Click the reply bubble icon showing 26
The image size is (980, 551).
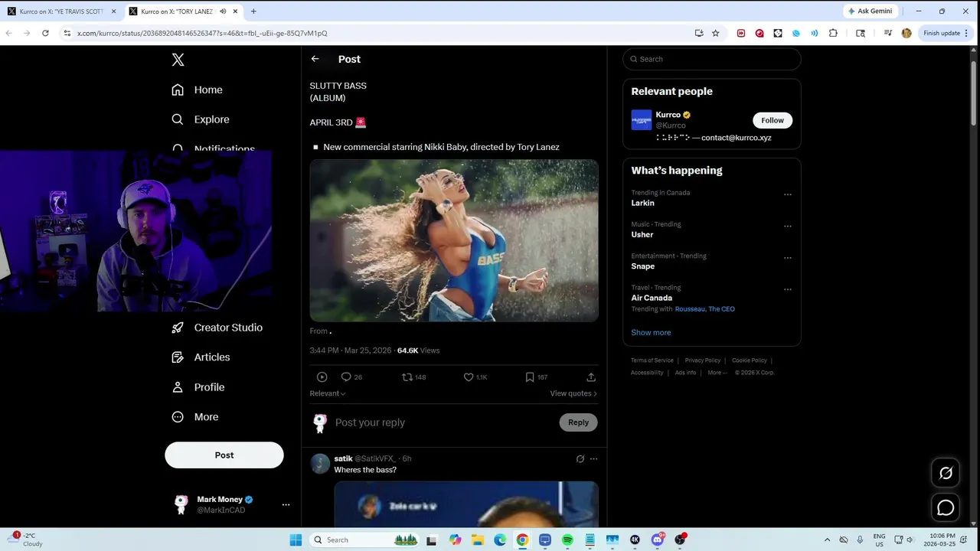click(x=346, y=377)
